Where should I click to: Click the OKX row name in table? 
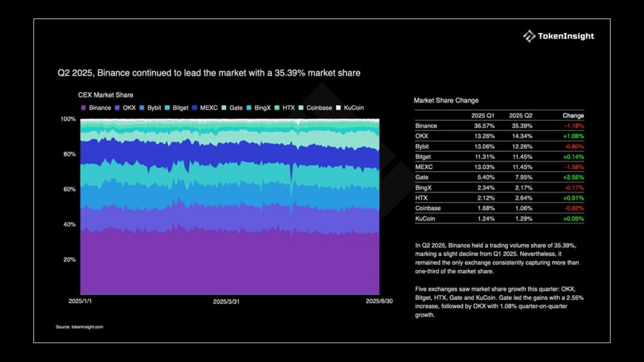(x=422, y=136)
